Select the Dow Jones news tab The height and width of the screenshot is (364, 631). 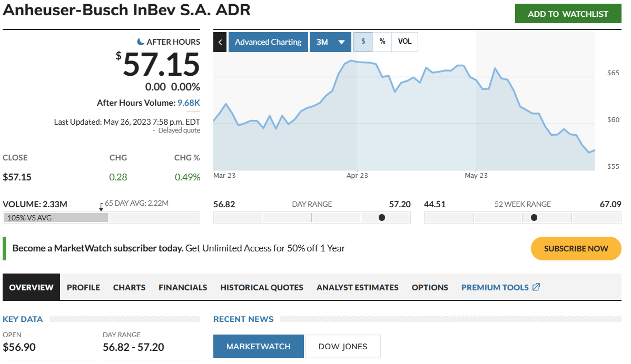click(x=343, y=346)
